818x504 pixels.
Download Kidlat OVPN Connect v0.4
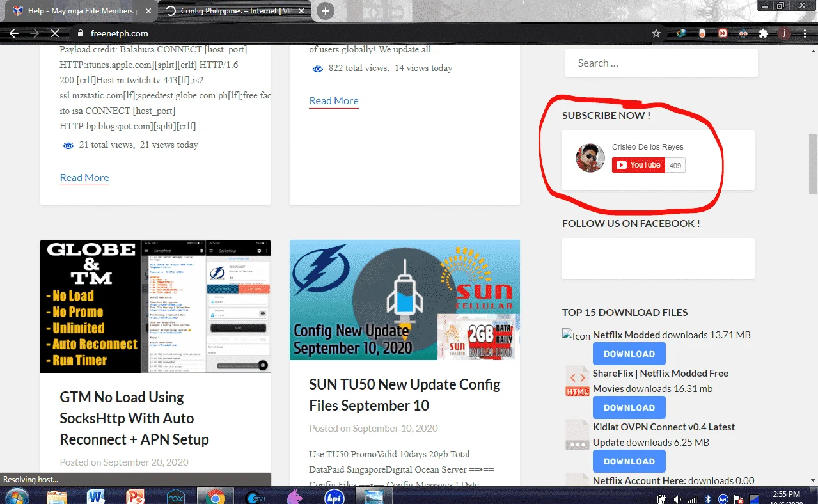(629, 461)
